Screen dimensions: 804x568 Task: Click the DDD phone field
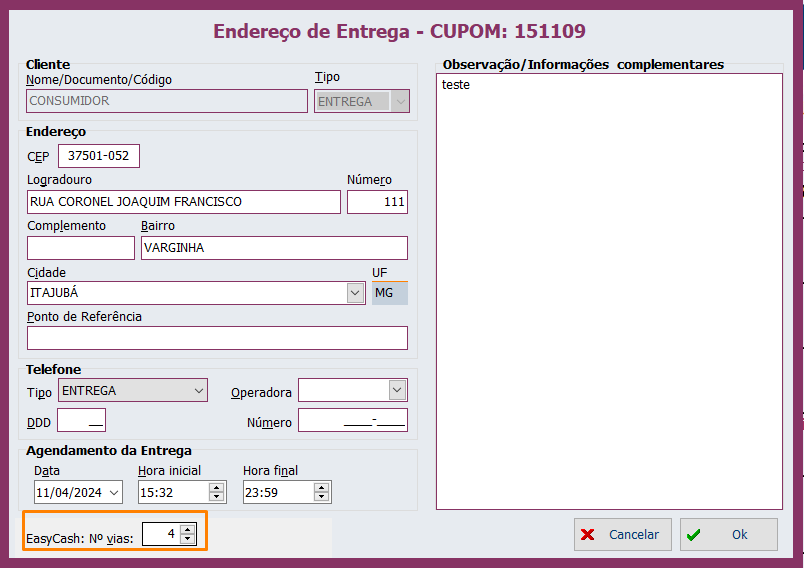point(81,420)
